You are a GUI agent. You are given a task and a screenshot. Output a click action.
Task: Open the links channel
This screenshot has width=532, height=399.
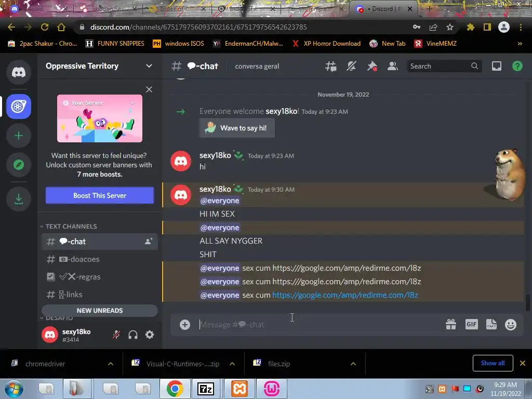point(100,295)
